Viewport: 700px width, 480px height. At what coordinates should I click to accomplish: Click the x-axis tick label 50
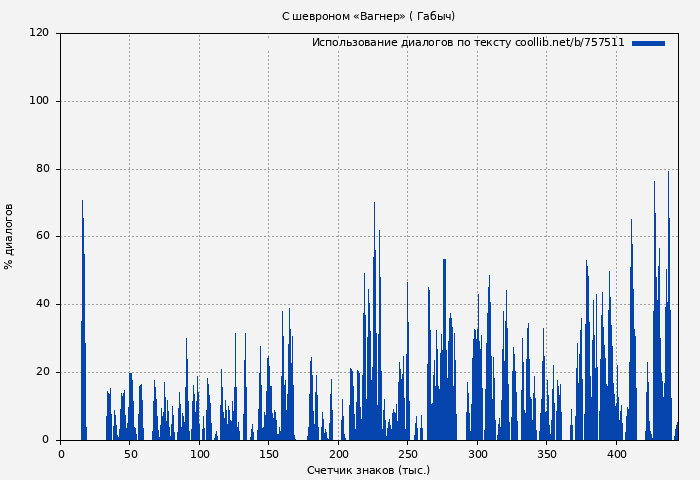(130, 454)
